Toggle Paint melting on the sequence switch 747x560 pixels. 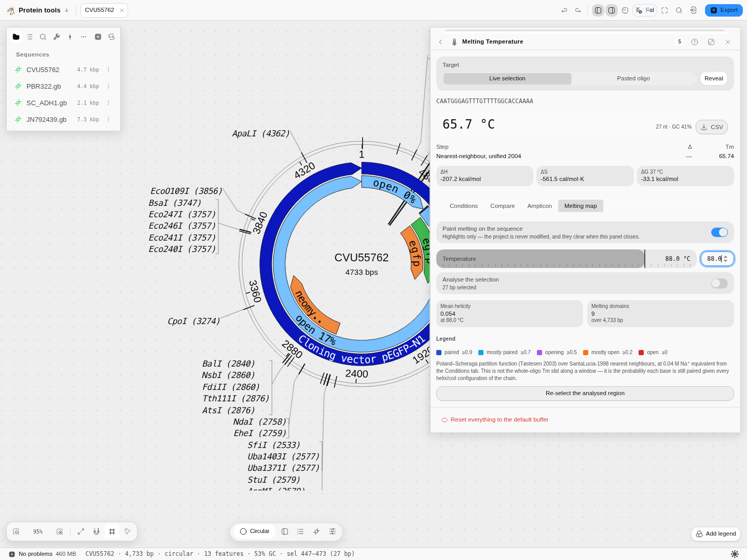click(720, 232)
